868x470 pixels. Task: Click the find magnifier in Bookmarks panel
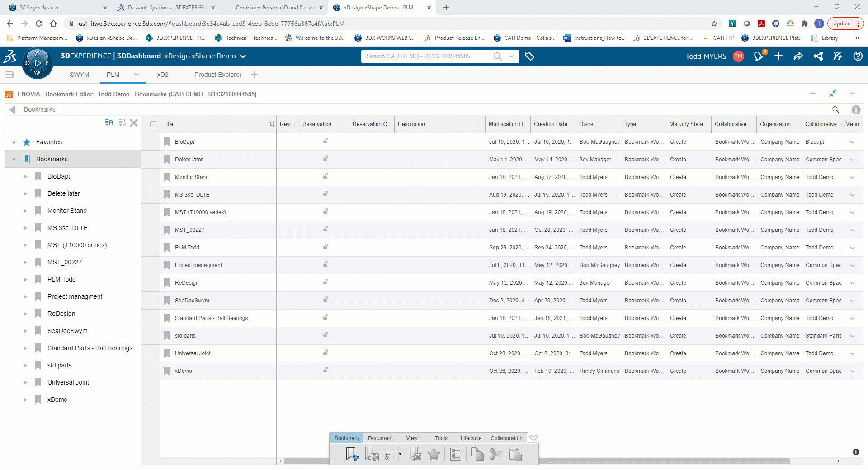click(x=835, y=109)
